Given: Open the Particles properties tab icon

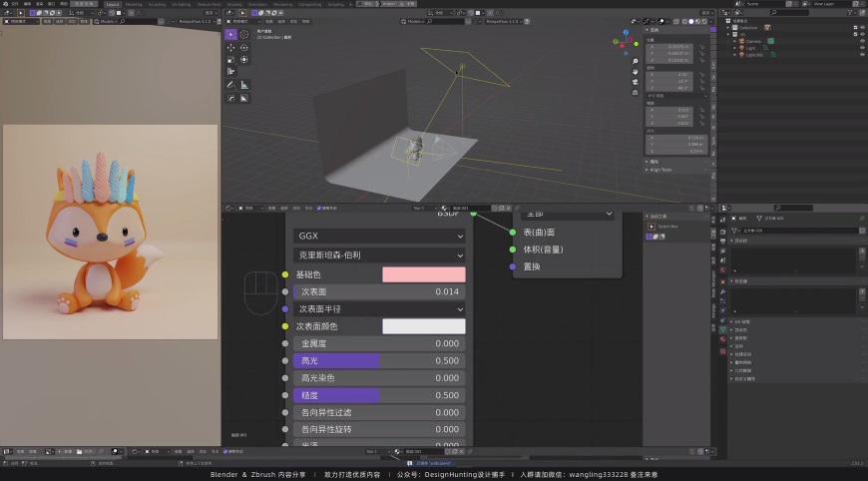Looking at the screenshot, I should click(723, 301).
